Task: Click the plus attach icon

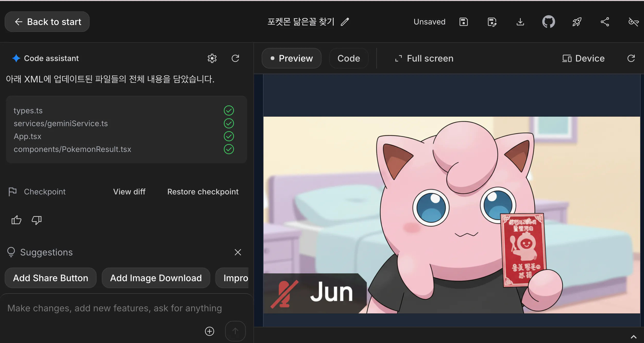Action: coord(209,331)
